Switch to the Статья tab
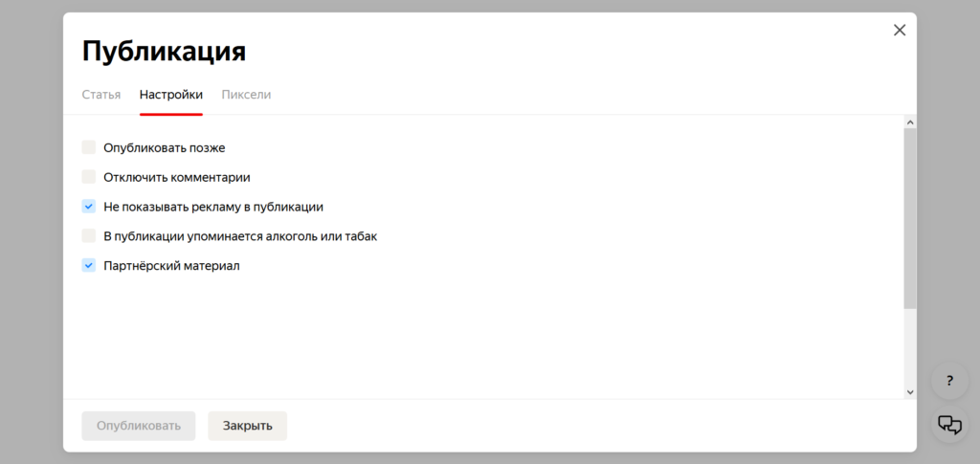This screenshot has height=464, width=980. [101, 95]
